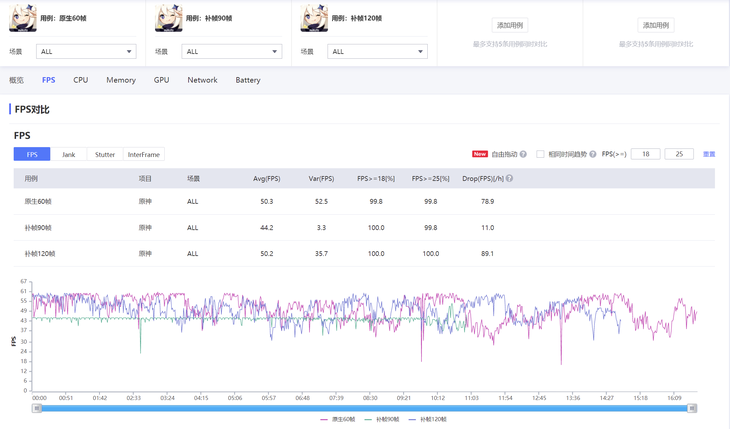Expand scene dropdown for 补帧120帧 case
The image size is (730, 429).
pyautogui.click(x=377, y=51)
